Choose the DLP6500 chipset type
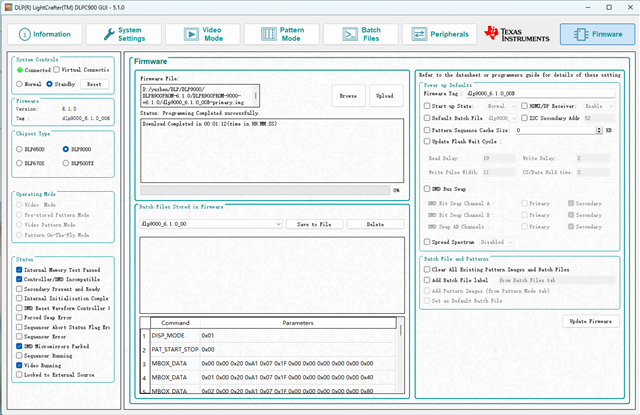 (x=19, y=149)
